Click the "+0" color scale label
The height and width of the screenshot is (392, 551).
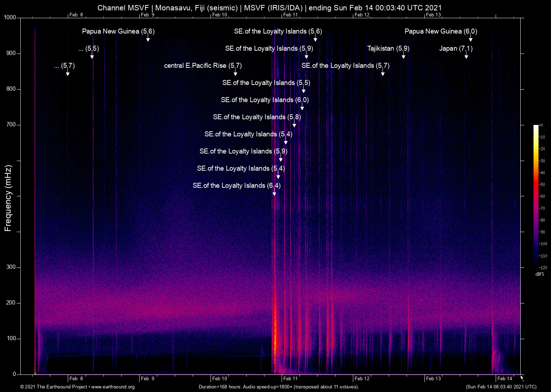541,125
